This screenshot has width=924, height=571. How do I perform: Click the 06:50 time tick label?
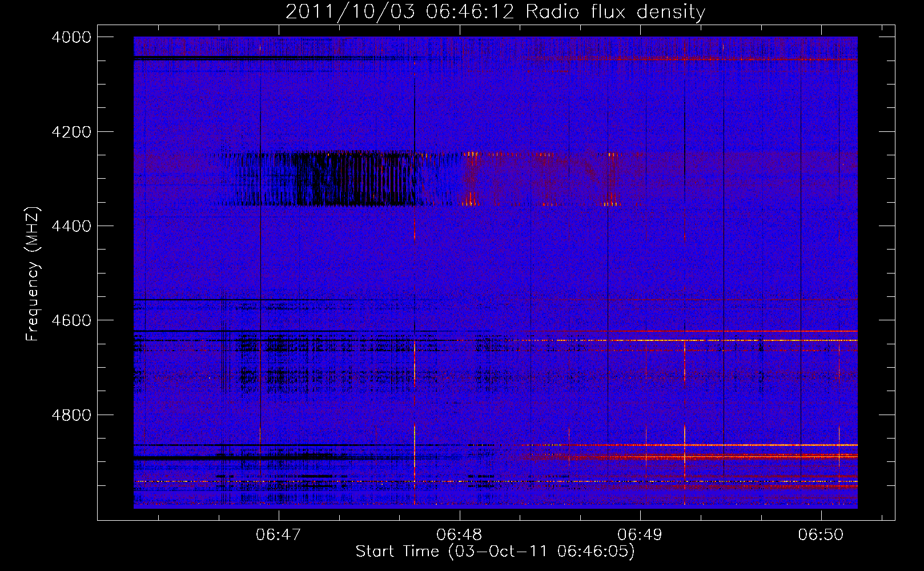pos(821,534)
